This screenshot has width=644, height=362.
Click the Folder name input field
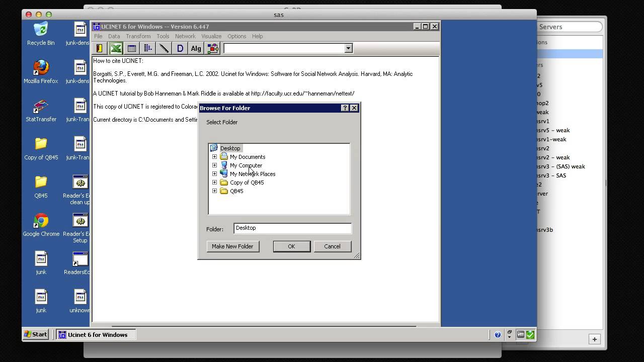click(292, 228)
